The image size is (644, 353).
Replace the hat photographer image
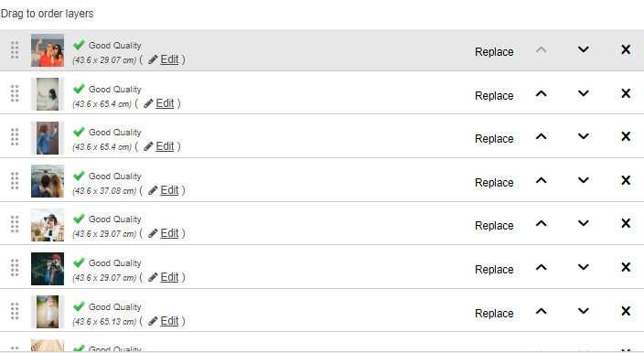pos(494,226)
